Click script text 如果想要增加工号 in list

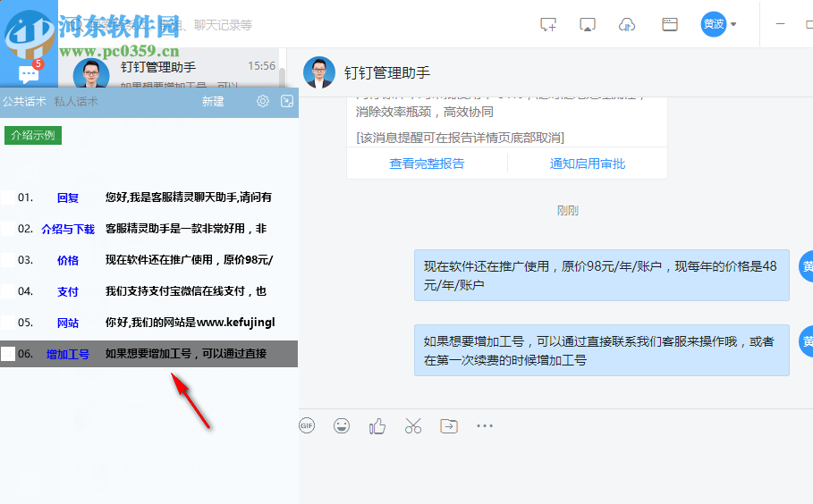(x=186, y=354)
